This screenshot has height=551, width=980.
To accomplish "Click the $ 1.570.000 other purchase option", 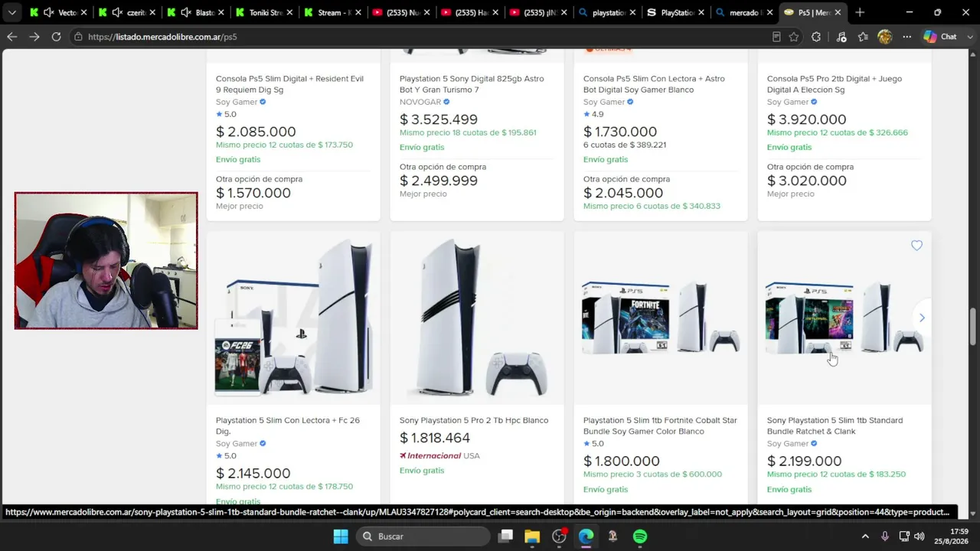I will pyautogui.click(x=253, y=193).
